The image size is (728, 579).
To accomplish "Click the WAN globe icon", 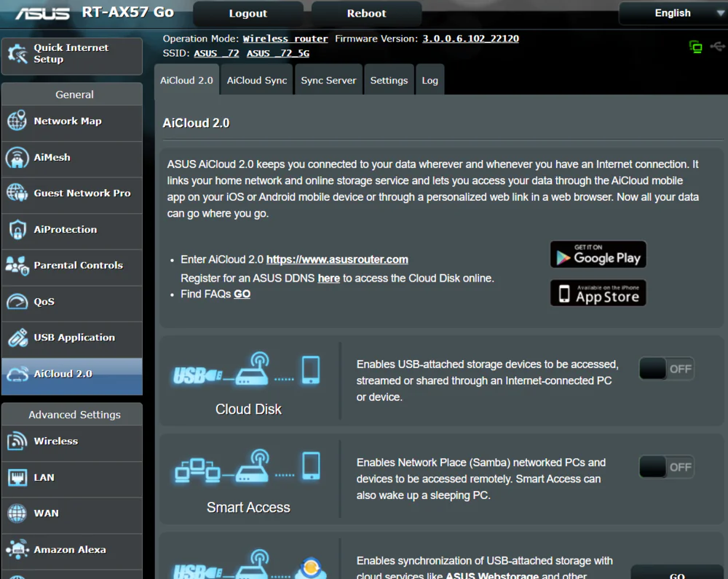I will [x=17, y=513].
